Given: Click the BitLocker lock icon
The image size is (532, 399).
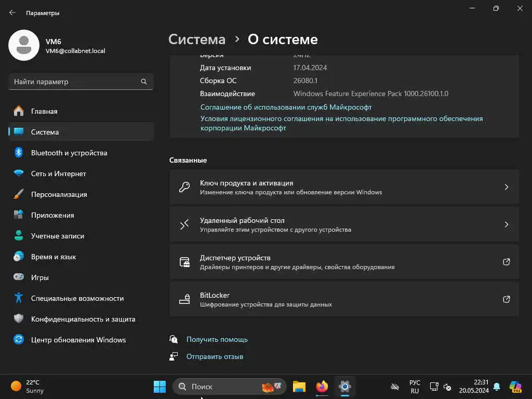Looking at the screenshot, I should tap(184, 299).
